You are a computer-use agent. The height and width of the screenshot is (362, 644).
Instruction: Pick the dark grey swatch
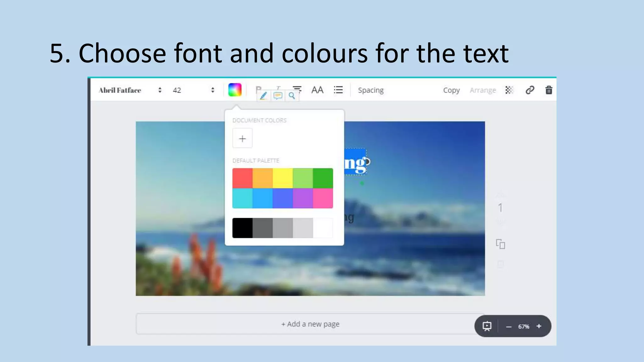(263, 228)
